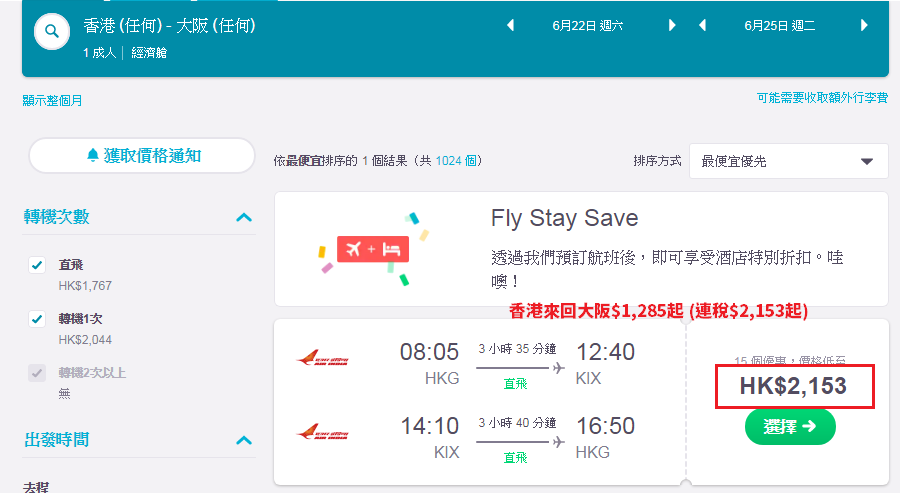This screenshot has height=493, width=900.
Task: Go to next departure date after 6月22日
Action: pos(672,25)
